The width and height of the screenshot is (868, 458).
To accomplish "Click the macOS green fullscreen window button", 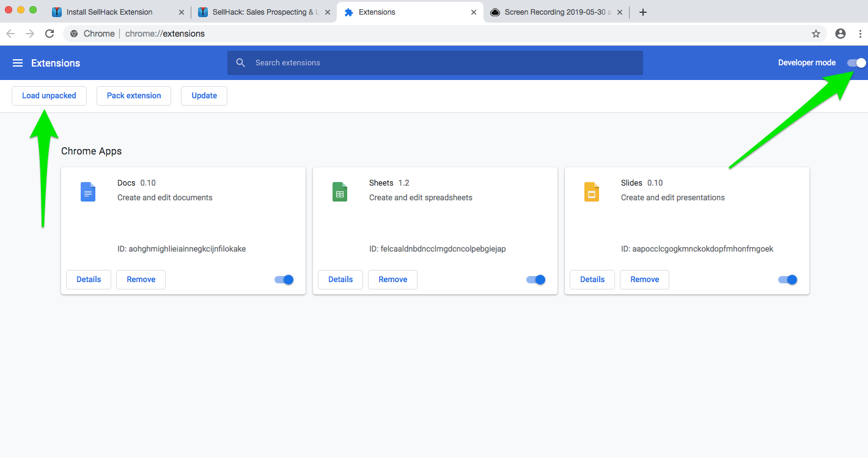I will pos(33,10).
